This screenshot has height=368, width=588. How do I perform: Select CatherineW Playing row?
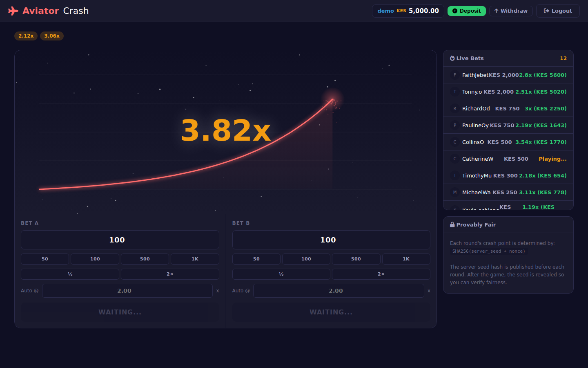(508, 159)
